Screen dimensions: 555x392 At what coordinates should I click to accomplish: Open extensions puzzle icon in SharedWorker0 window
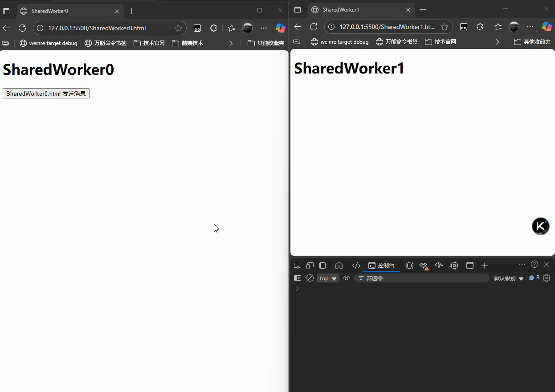point(213,28)
